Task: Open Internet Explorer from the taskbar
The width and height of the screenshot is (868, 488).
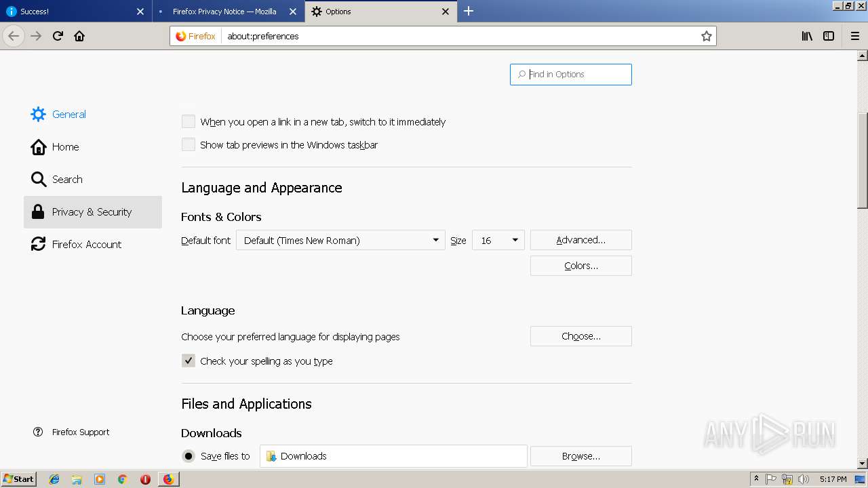Action: 54,479
